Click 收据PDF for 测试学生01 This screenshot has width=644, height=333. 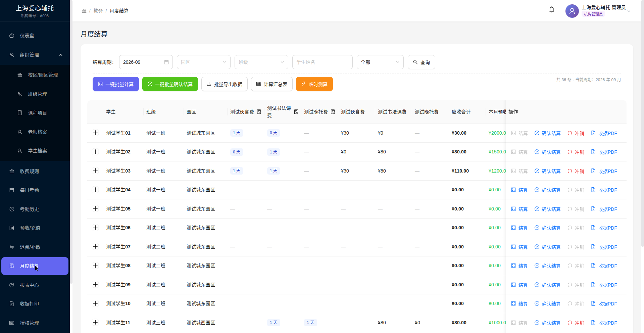[x=604, y=133]
